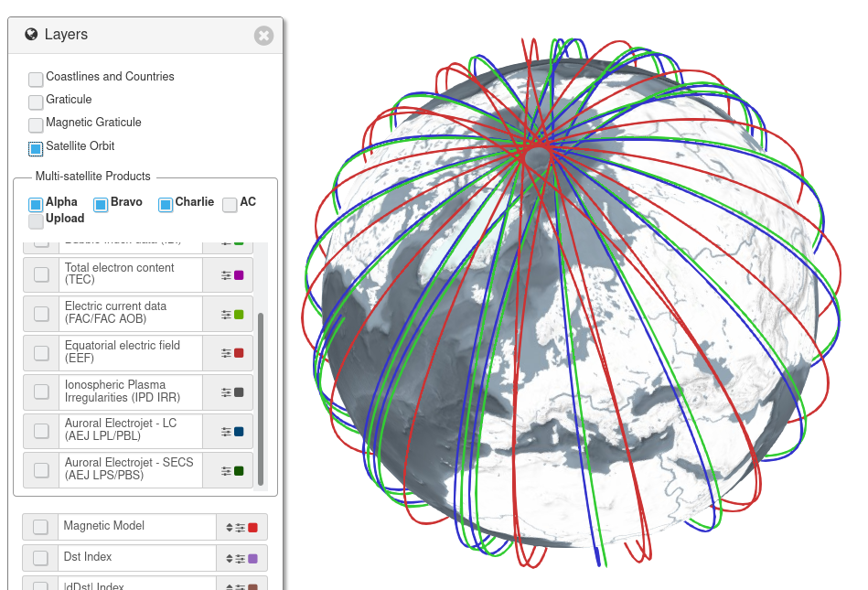Uncheck the Charlie satellite
This screenshot has width=868, height=590.
tap(165, 204)
